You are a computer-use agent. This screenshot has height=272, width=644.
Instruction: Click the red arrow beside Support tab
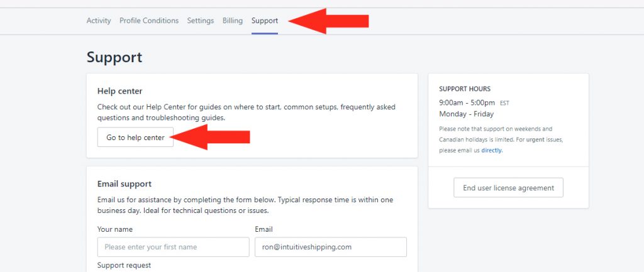pyautogui.click(x=328, y=21)
